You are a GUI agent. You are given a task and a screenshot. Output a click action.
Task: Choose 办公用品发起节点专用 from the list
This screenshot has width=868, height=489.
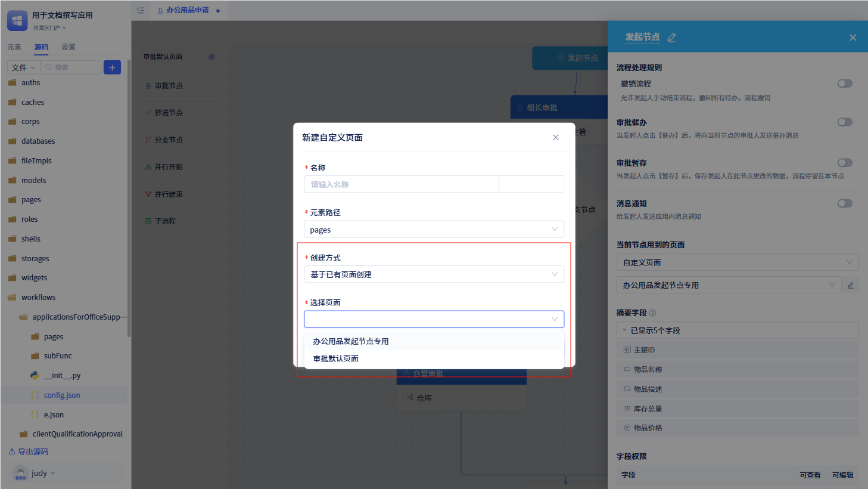[434, 341]
